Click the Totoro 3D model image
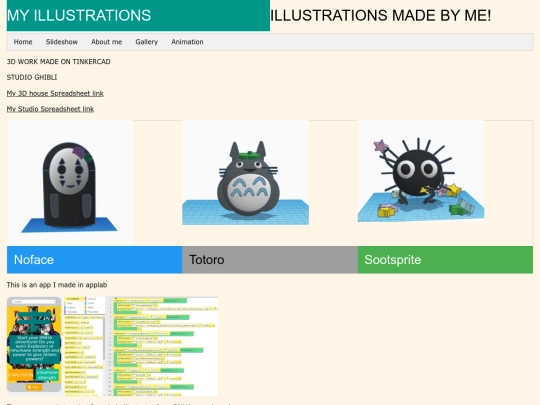540x405 pixels. (x=245, y=173)
